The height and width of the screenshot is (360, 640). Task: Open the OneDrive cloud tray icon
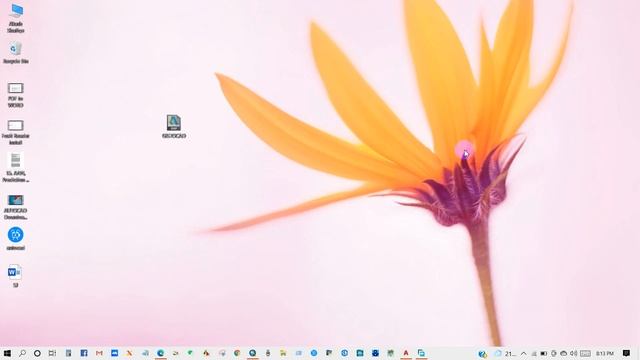point(564,353)
